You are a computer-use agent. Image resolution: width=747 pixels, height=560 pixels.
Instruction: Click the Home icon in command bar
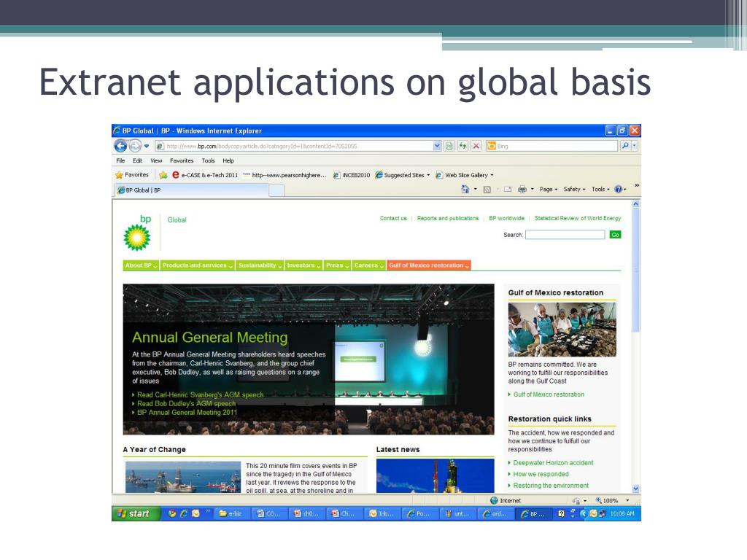[x=465, y=190]
